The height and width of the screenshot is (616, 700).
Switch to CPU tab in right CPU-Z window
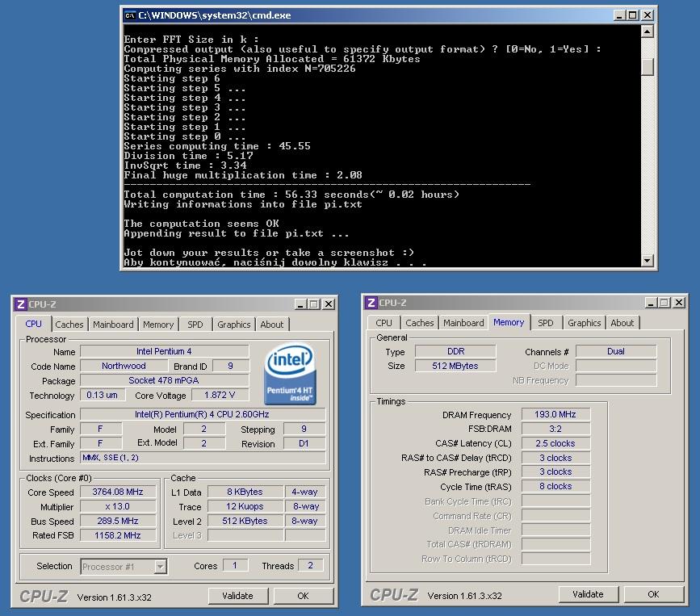[x=384, y=323]
